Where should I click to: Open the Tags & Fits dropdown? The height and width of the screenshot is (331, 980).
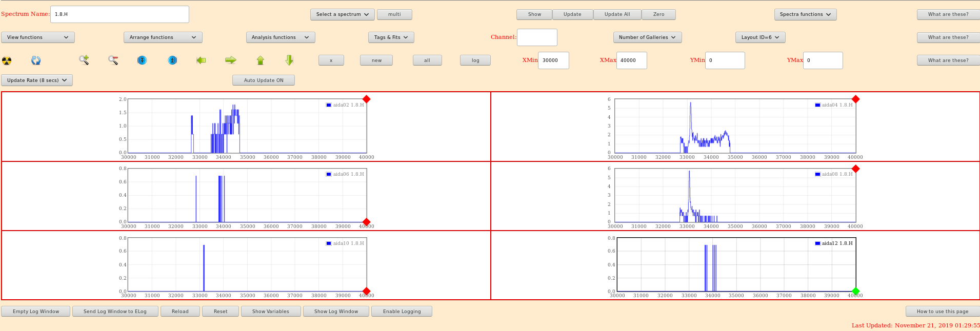[391, 37]
